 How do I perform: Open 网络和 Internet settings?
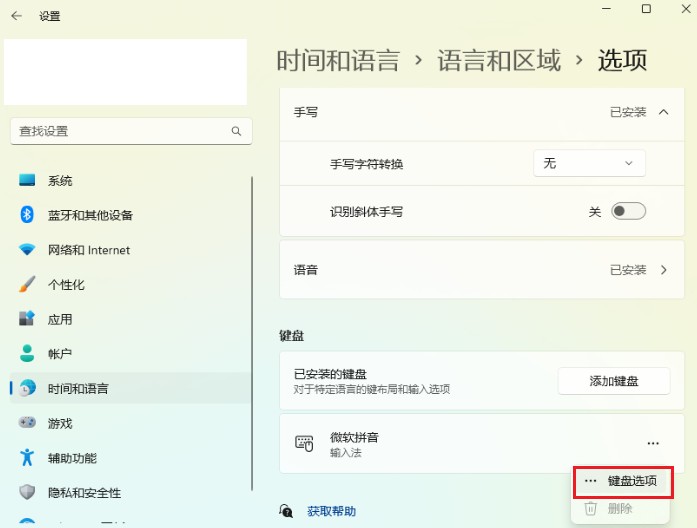(x=88, y=250)
